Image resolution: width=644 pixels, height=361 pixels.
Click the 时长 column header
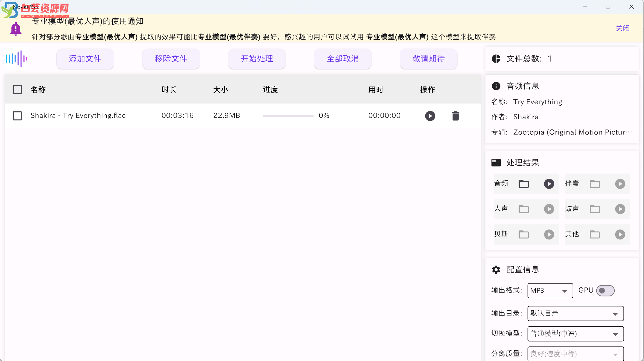coord(169,89)
